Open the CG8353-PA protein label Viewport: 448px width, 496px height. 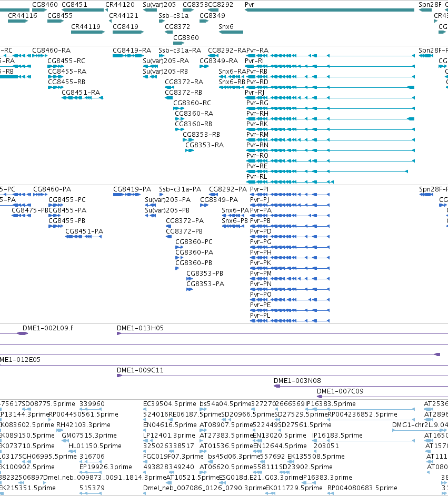[205, 284]
